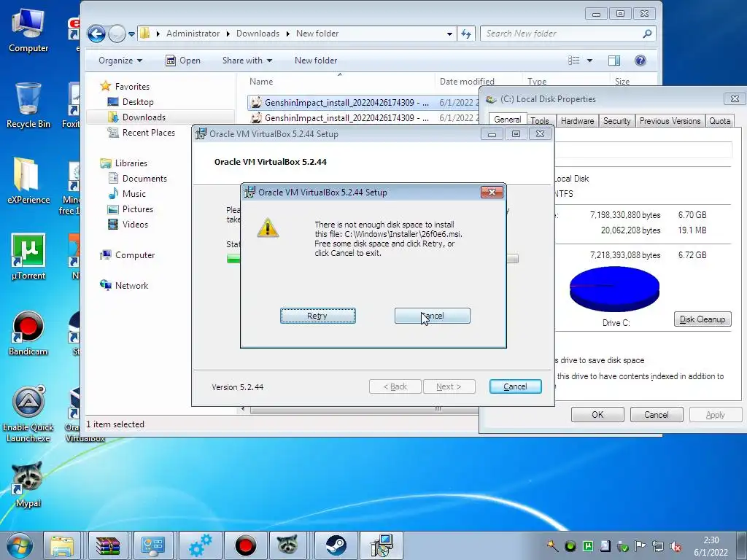Click the search magnifier in Explorer
This screenshot has height=560, width=747.
[647, 34]
